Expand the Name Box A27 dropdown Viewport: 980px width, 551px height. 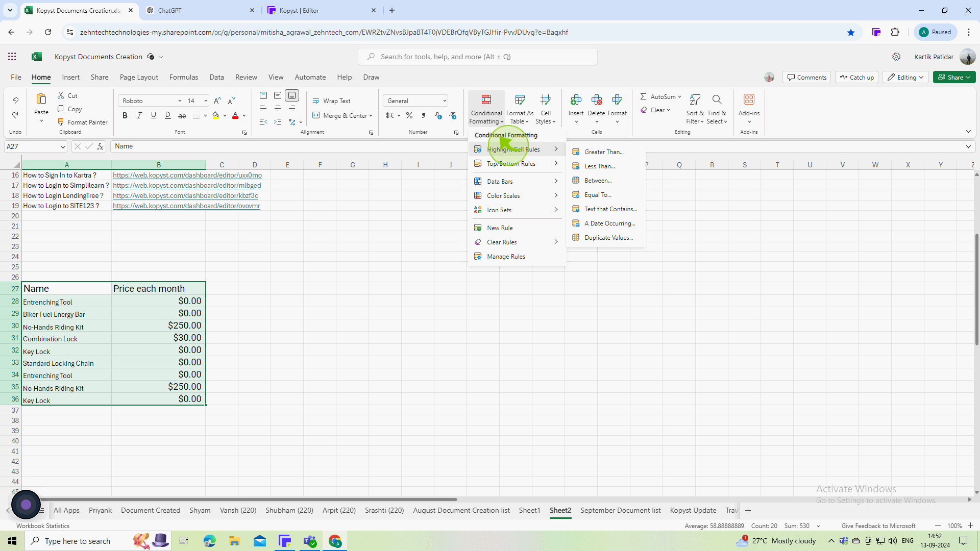(x=63, y=147)
